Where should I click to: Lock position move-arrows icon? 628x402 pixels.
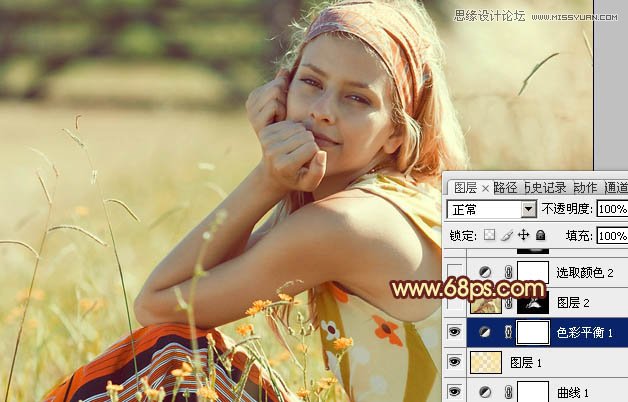click(523, 235)
